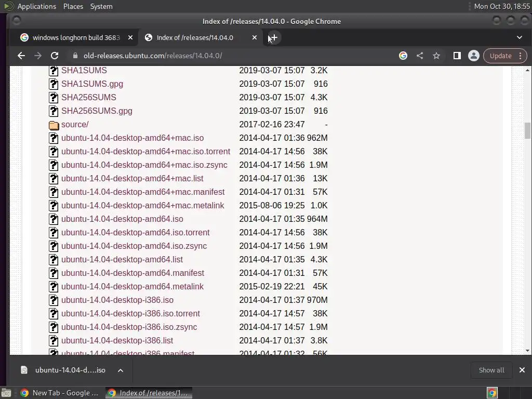Click the file icon beside SHA256SUMS.gpg
This screenshot has width=532, height=399.
(54, 111)
